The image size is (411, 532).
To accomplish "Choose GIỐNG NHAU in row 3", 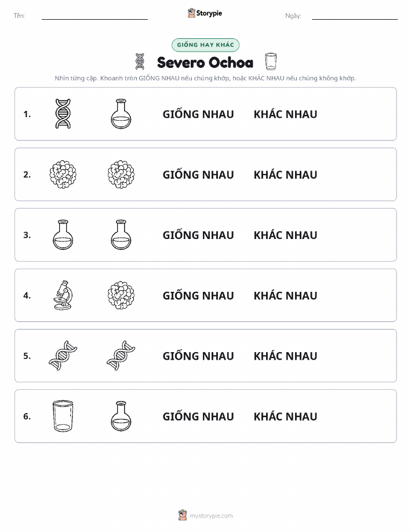I will click(x=198, y=235).
